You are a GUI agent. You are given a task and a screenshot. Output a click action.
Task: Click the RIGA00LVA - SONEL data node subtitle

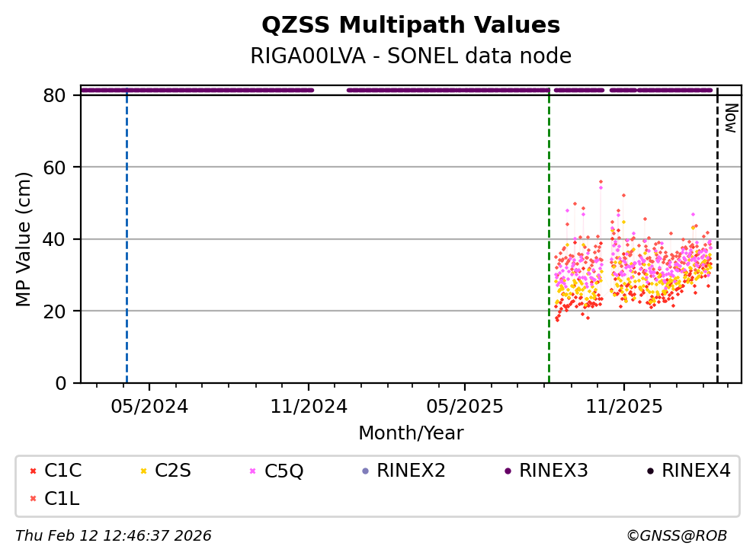[x=411, y=56]
